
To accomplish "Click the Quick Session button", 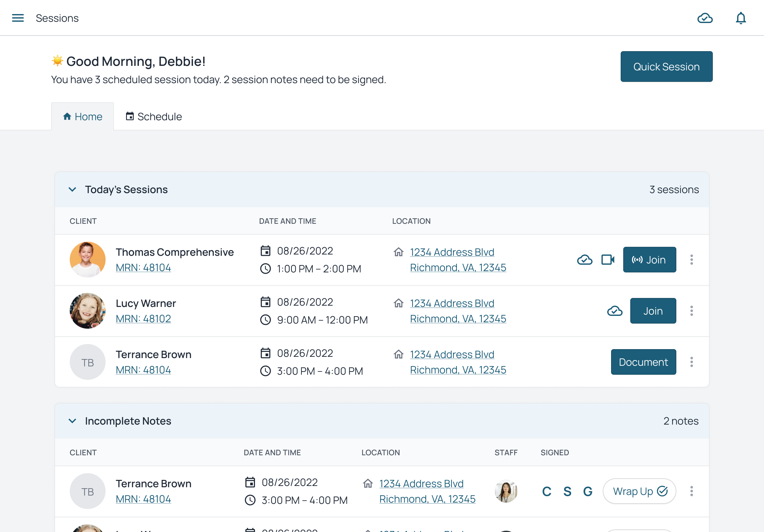I will tap(666, 66).
